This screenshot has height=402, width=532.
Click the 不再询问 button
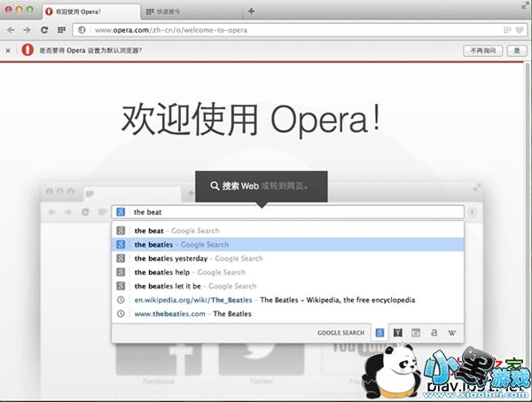coord(483,51)
